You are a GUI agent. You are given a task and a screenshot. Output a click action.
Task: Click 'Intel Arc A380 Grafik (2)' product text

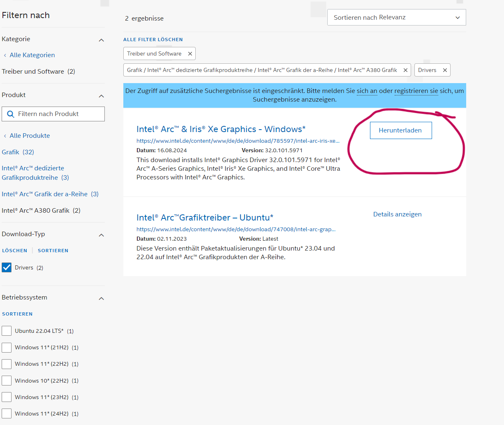(x=41, y=211)
